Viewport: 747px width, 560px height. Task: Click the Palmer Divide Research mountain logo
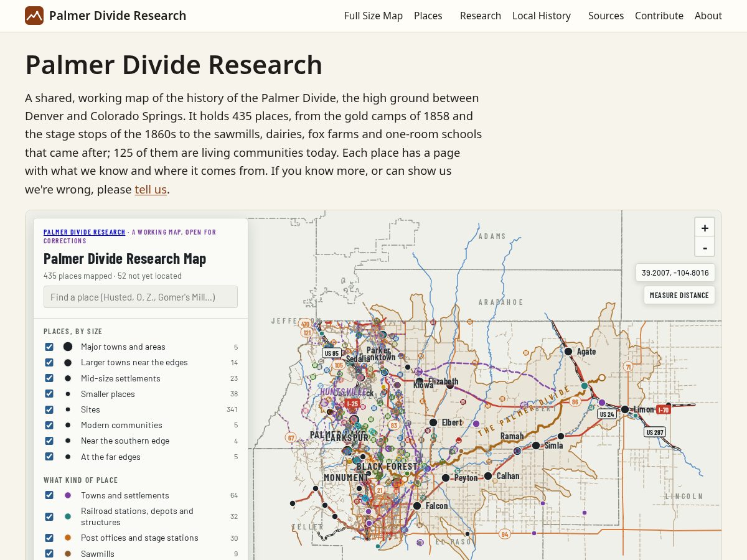[34, 16]
